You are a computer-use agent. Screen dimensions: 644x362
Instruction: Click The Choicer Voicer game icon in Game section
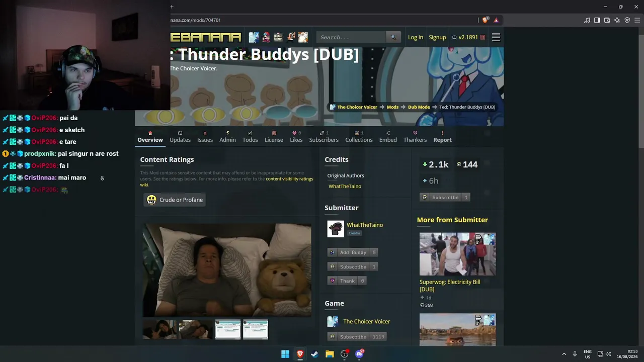333,321
